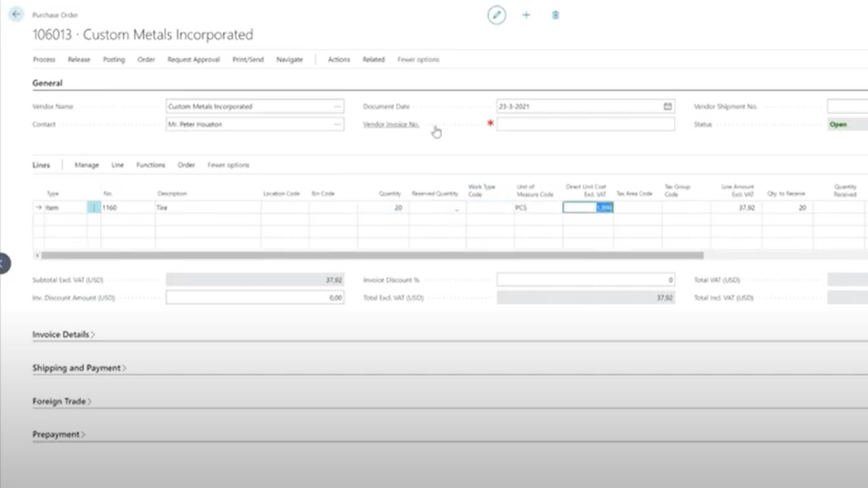This screenshot has height=488, width=868.
Task: Click the Direct Unit Cost cell in Tire row
Action: click(588, 207)
